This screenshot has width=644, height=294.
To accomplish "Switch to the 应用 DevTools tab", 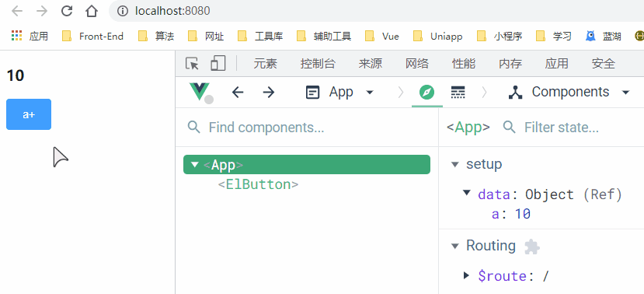I will click(x=557, y=64).
